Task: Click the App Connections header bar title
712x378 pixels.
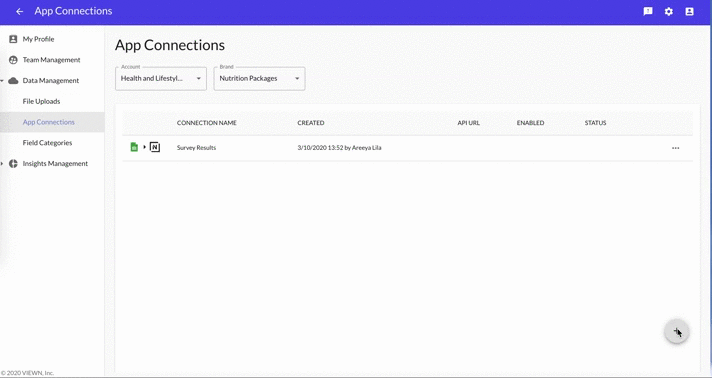Action: click(73, 11)
